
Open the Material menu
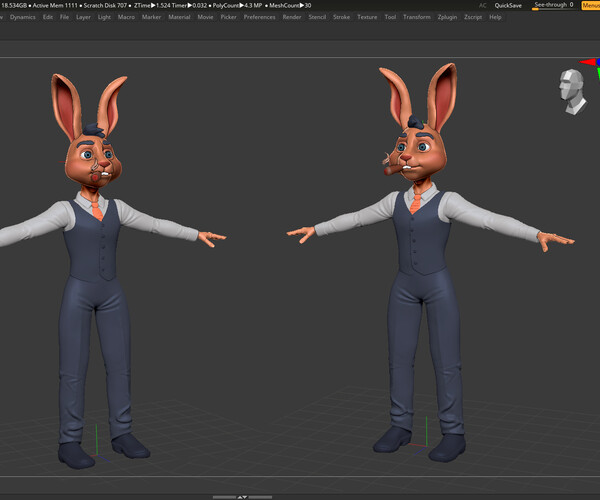coord(179,17)
